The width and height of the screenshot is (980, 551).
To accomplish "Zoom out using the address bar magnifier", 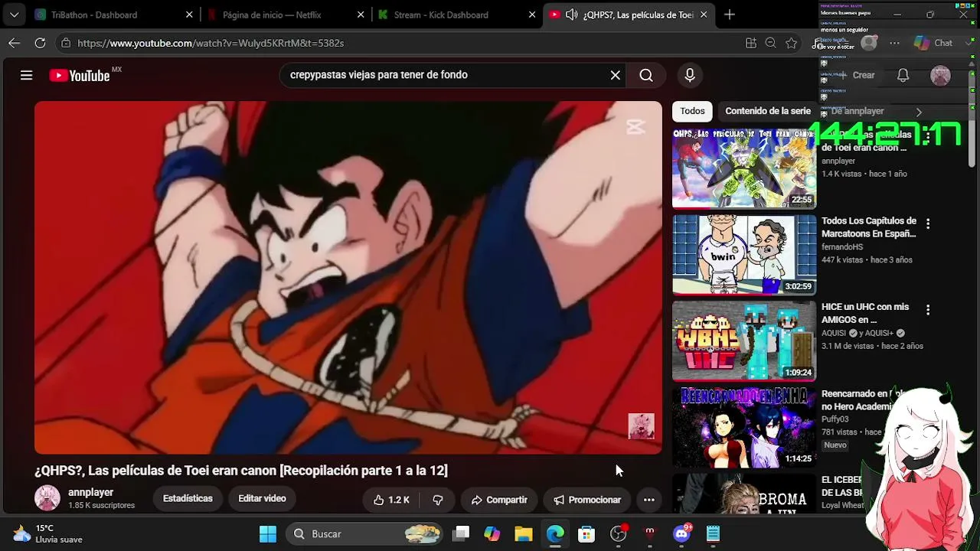I will (x=771, y=43).
